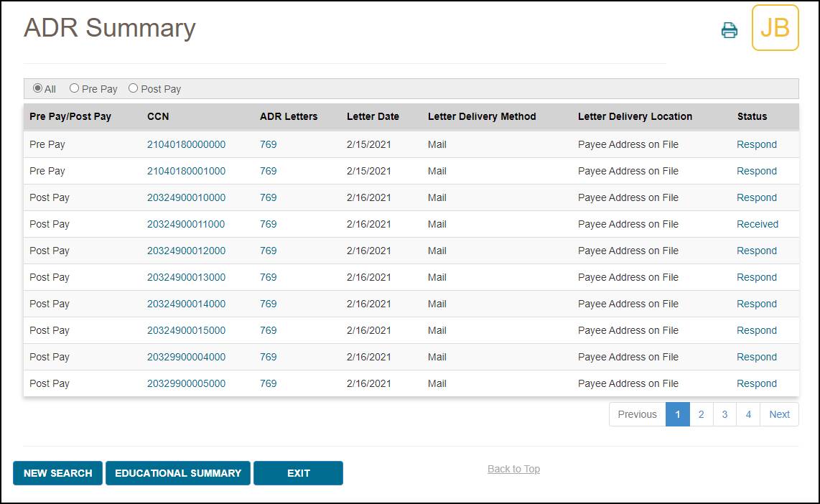
Task: Open the EDUCATIONAL SUMMARY page
Action: (178, 473)
